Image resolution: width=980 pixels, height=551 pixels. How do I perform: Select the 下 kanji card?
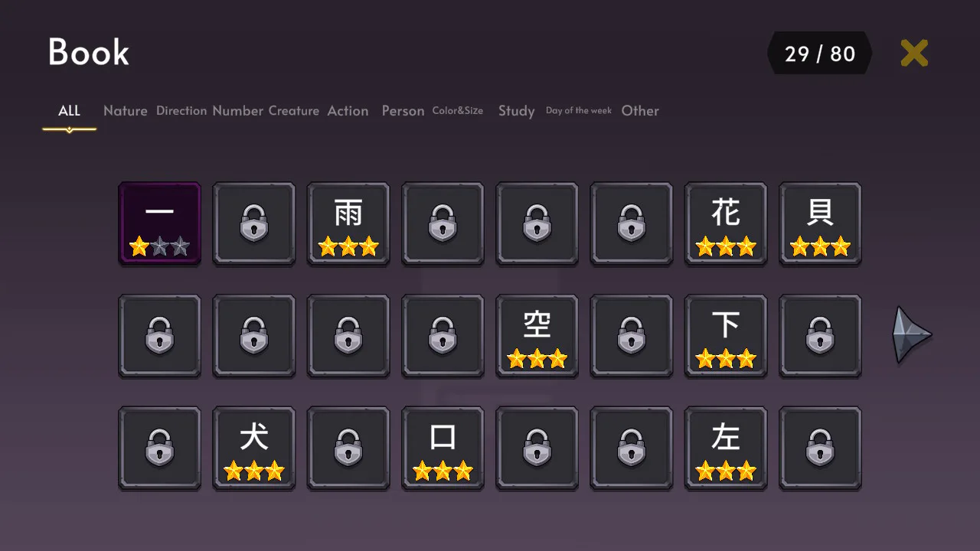click(x=726, y=336)
